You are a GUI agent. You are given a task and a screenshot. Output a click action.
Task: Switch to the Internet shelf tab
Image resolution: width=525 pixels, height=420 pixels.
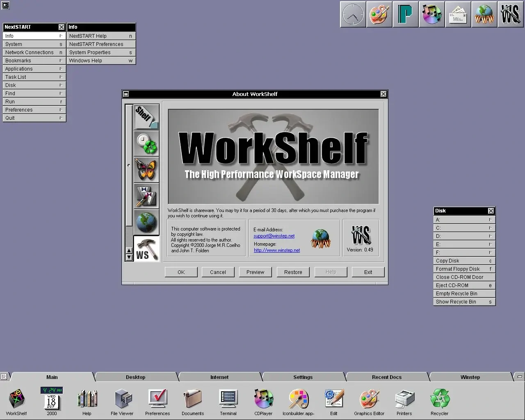click(x=219, y=377)
